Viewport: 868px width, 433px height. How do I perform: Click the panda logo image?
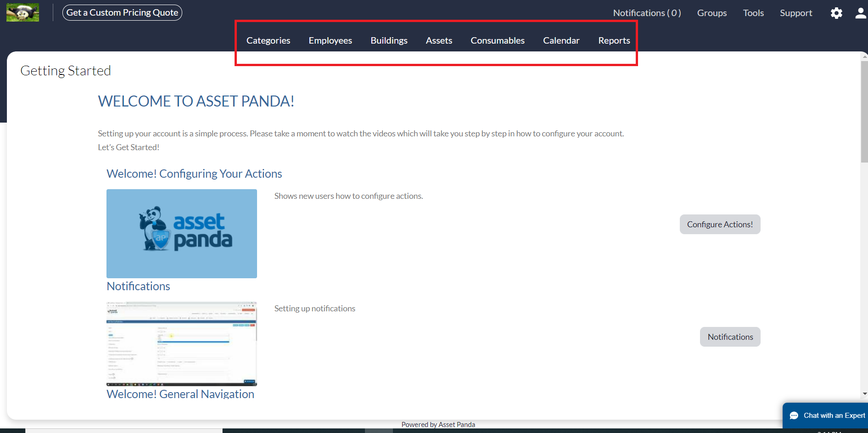(22, 12)
